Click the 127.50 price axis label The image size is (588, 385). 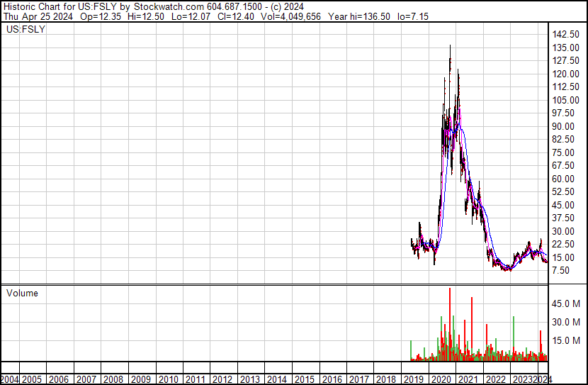[565, 60]
